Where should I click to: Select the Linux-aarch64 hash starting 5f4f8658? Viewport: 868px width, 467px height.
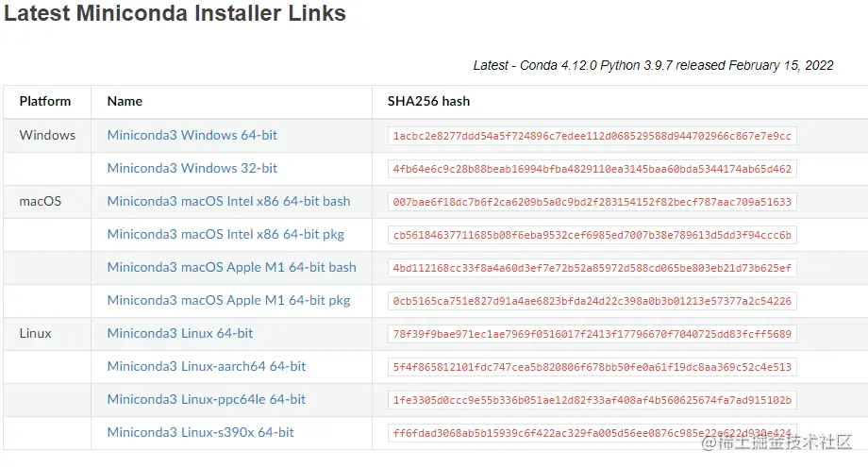pyautogui.click(x=593, y=367)
